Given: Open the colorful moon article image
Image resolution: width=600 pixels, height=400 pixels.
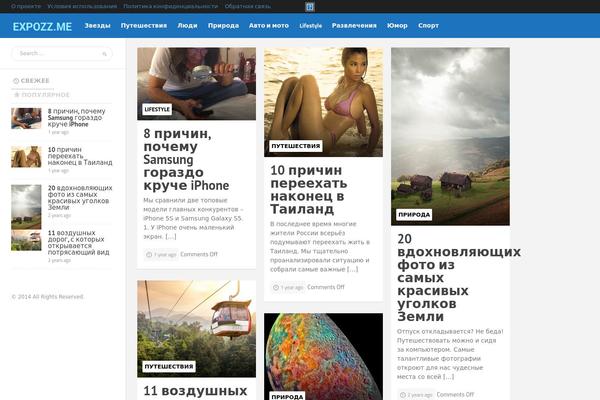Looking at the screenshot, I should pos(323,356).
